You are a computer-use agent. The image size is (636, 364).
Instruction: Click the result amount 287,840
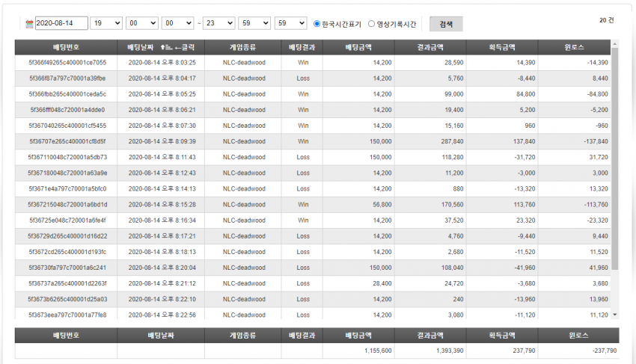(452, 141)
